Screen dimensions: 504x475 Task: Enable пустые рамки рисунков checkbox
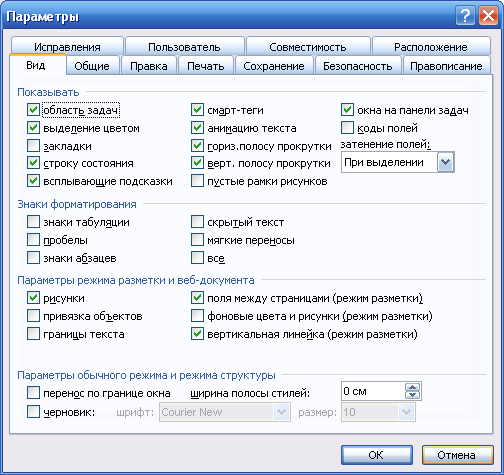(197, 181)
